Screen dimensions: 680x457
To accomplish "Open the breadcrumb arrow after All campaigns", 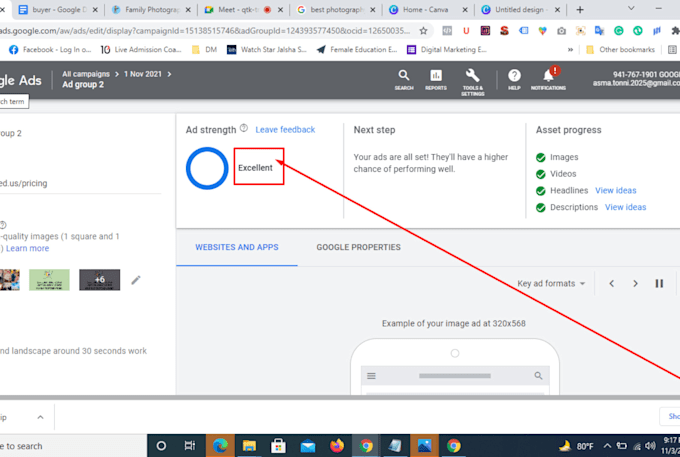I will (x=117, y=74).
